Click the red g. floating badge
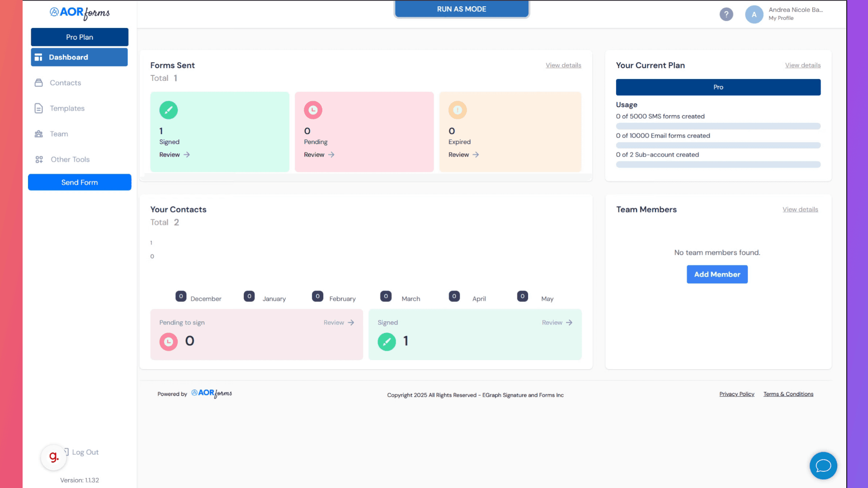The height and width of the screenshot is (488, 868). [x=54, y=457]
